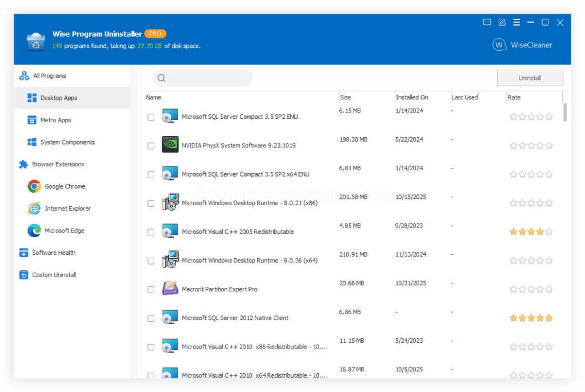Check Visual C++ 2010 x86 Redistributable checkbox
Viewport: 585px width, 392px height.
151,347
